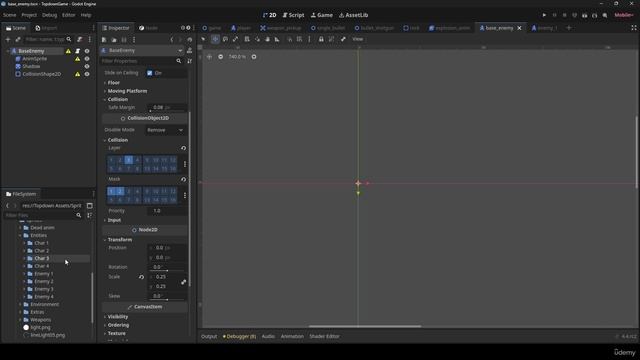Toggle distraction-free mode expand icon
Screen dimensions: 640x360
633,28
